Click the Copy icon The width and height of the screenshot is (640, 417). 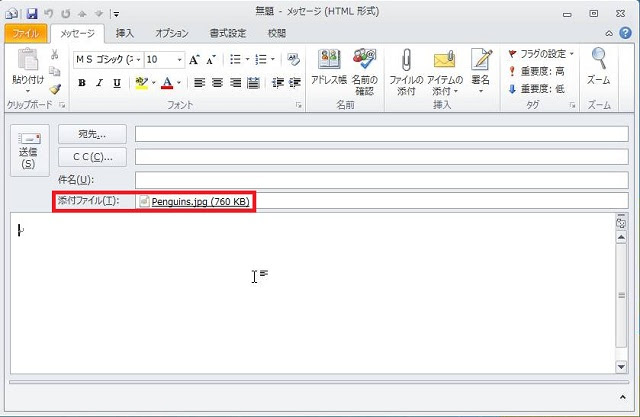point(55,71)
